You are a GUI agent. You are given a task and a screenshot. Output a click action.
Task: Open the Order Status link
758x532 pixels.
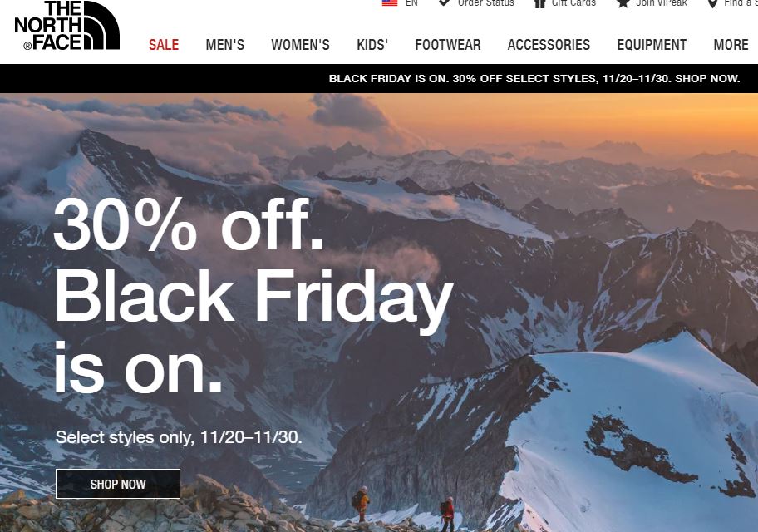(486, 2)
